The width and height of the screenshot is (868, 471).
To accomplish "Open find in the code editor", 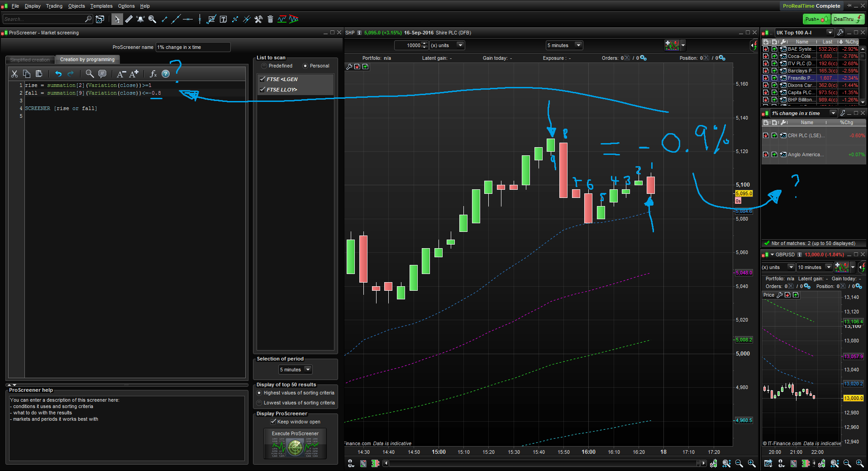I will pyautogui.click(x=90, y=74).
